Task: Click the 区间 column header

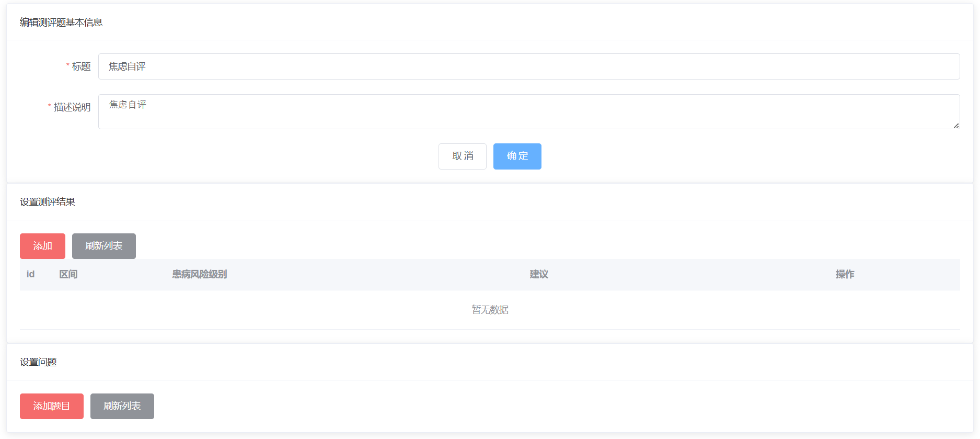Action: [68, 274]
